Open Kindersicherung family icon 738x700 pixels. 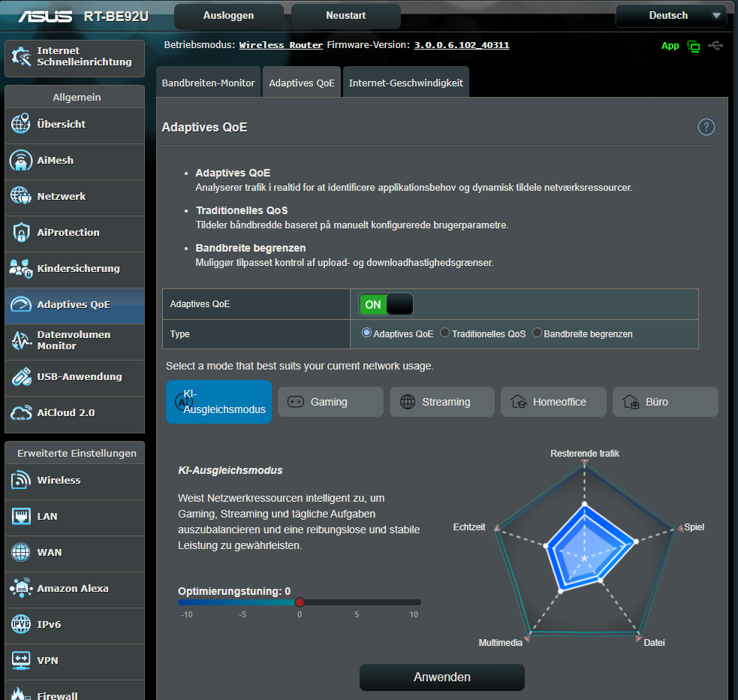[x=21, y=268]
